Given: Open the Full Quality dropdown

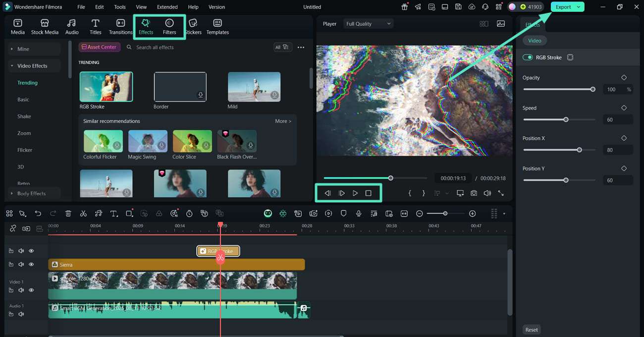Looking at the screenshot, I should (369, 24).
